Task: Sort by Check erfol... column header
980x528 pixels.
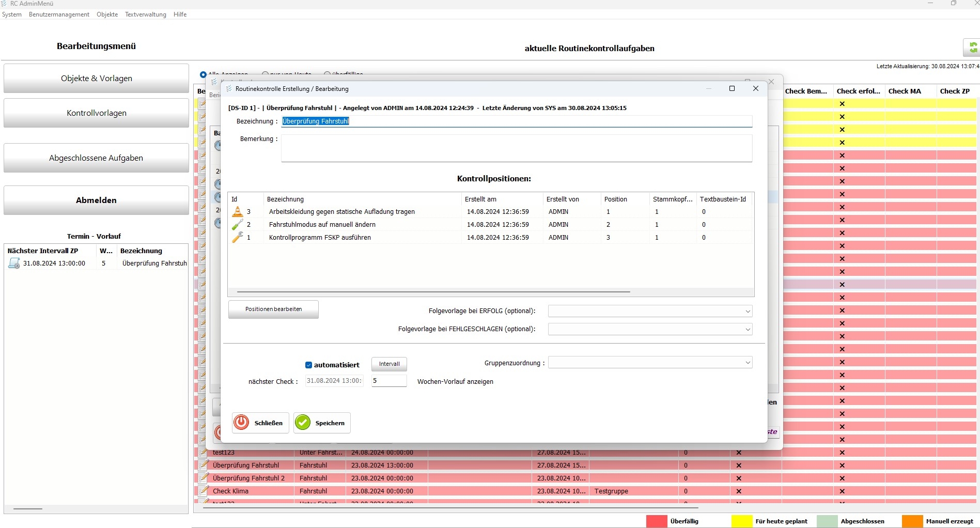Action: click(x=859, y=91)
